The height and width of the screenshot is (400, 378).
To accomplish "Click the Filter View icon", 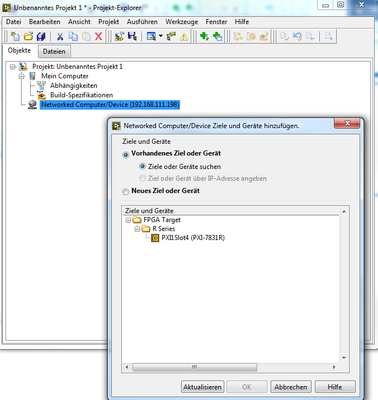I will [x=151, y=36].
